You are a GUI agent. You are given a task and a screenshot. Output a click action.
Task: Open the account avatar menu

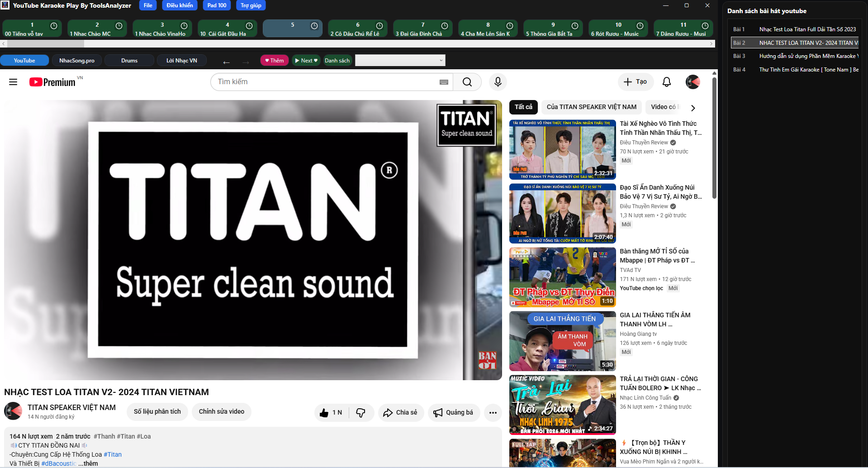tap(693, 82)
